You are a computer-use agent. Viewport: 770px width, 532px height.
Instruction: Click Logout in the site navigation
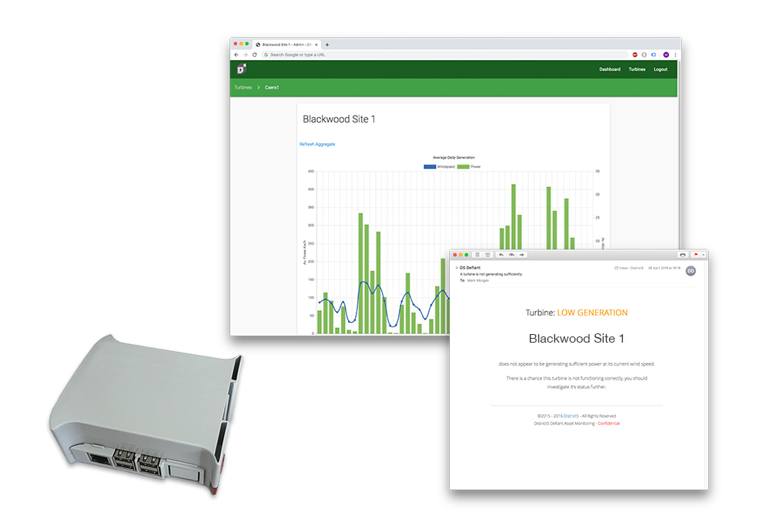(x=661, y=69)
